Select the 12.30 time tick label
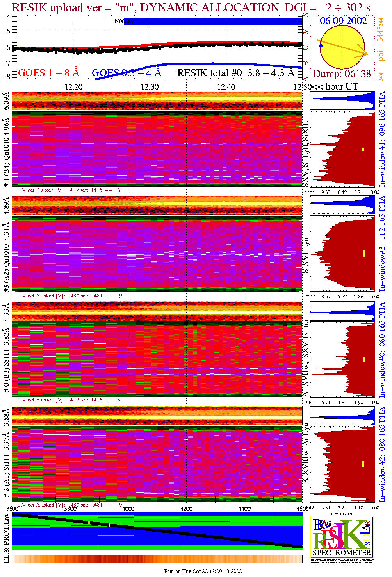This screenshot has width=392, height=577. [x=150, y=87]
